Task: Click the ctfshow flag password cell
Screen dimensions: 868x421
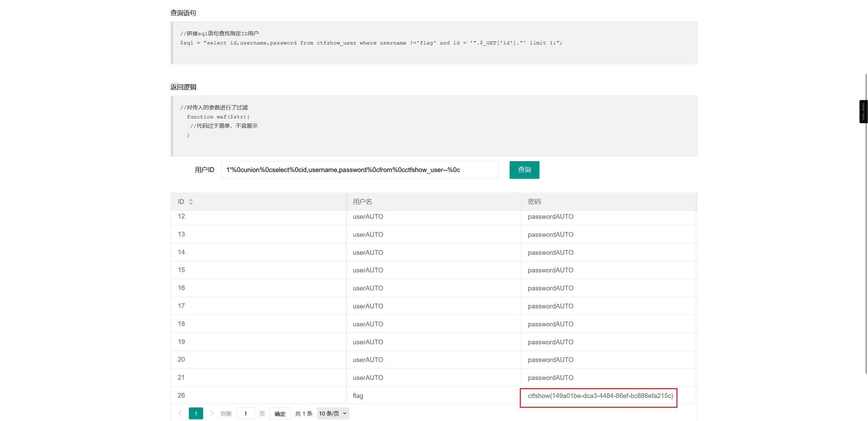Action: 600,396
